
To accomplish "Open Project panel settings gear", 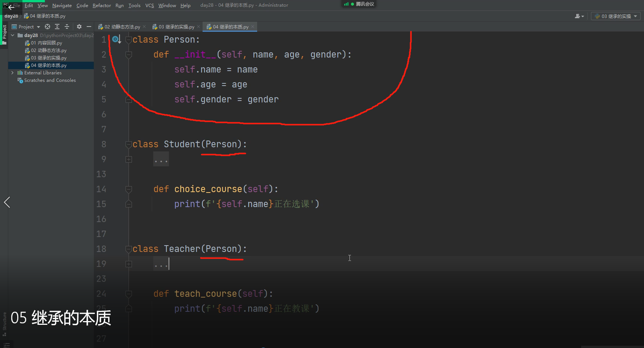I will [x=79, y=27].
